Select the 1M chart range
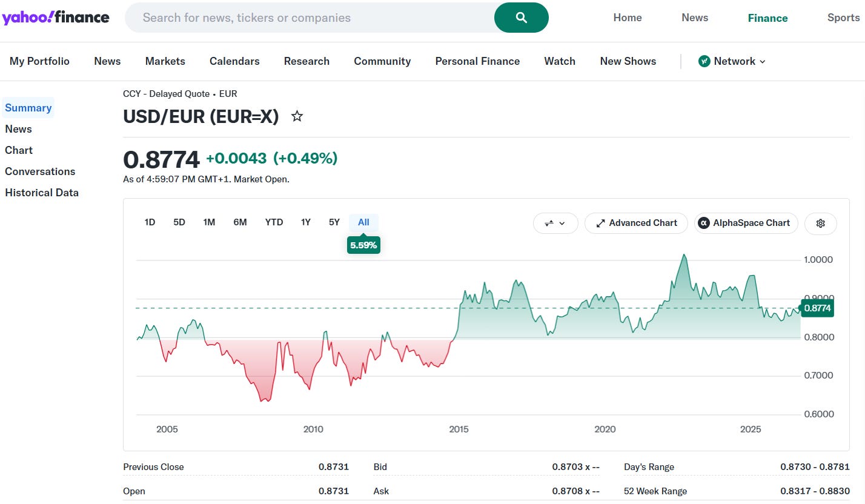865x504 pixels. point(209,222)
